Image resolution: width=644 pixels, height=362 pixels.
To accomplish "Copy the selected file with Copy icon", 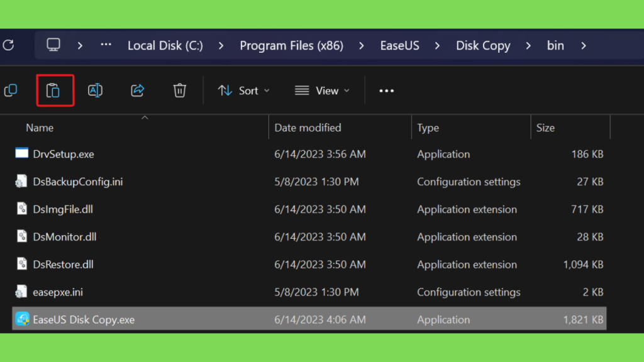I will pos(11,90).
